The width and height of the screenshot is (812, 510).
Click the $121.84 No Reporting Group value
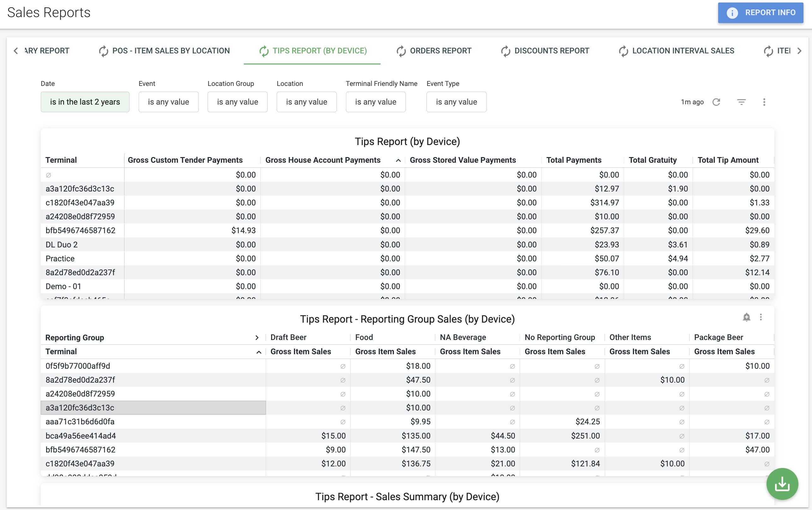(585, 464)
